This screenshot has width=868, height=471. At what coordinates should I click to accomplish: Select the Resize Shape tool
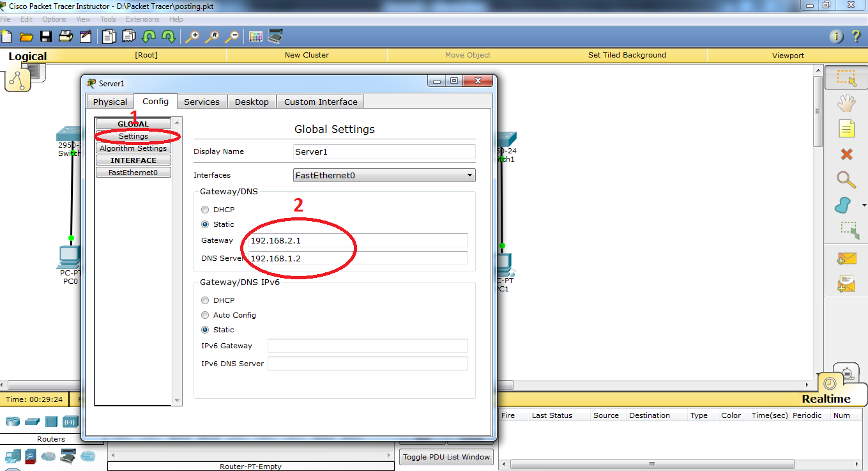tap(849, 231)
